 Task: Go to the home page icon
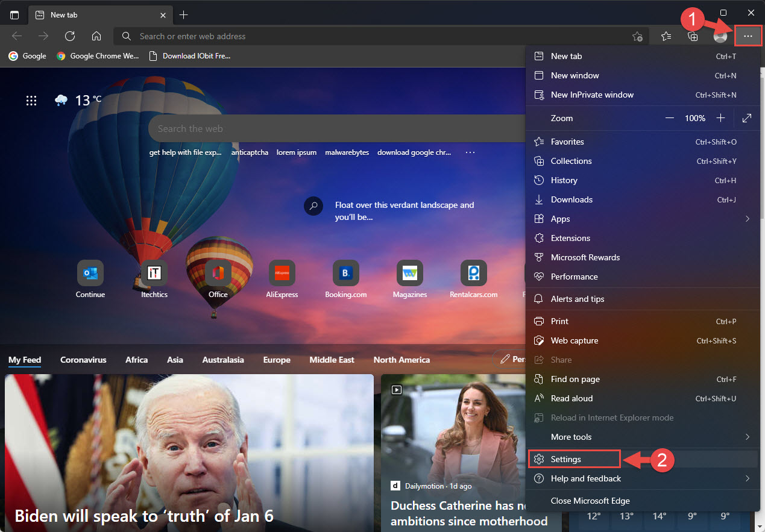pyautogui.click(x=96, y=36)
